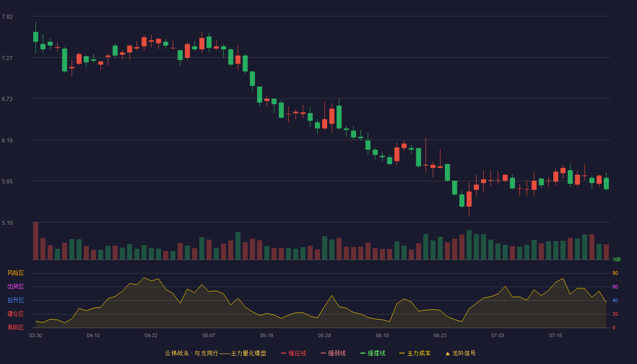Toggle 主力成本 series in legend
Screen dimensions: 637x364
point(415,353)
